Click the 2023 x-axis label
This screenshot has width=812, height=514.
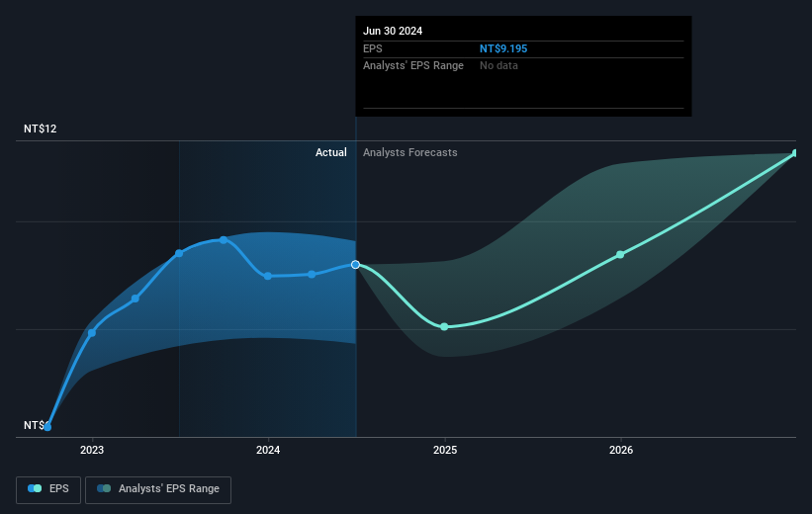pyautogui.click(x=92, y=451)
